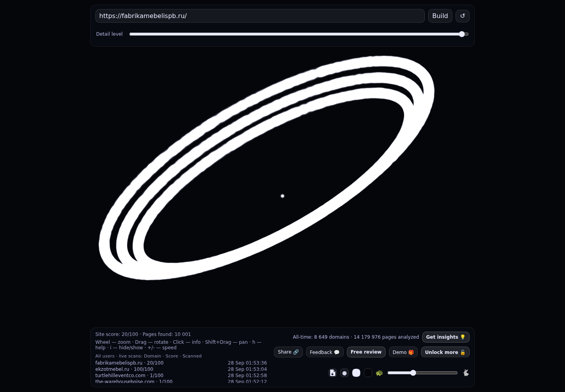Click the 28 Sep 01:52:58 timestamp
This screenshot has height=392, width=565.
coord(247,376)
